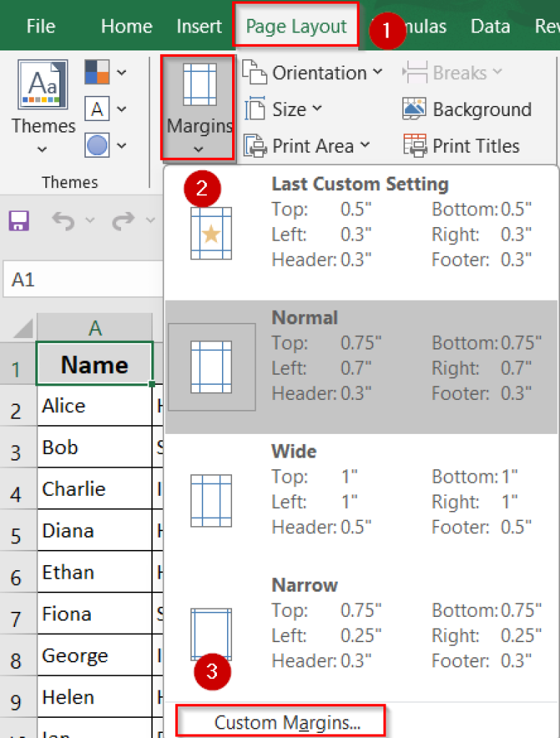Open the Insert ribbon tab
560x738 pixels.
tap(198, 26)
